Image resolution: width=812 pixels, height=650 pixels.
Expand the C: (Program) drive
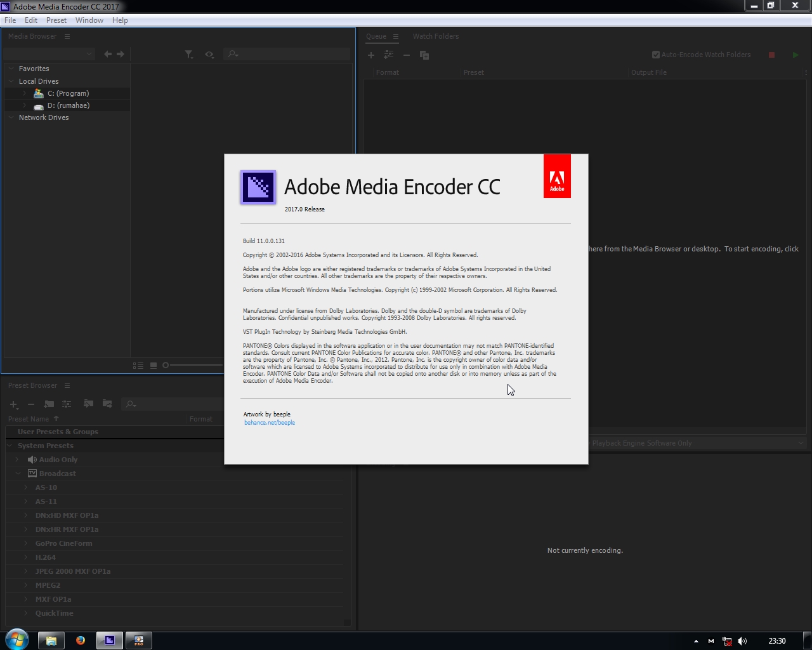(24, 93)
